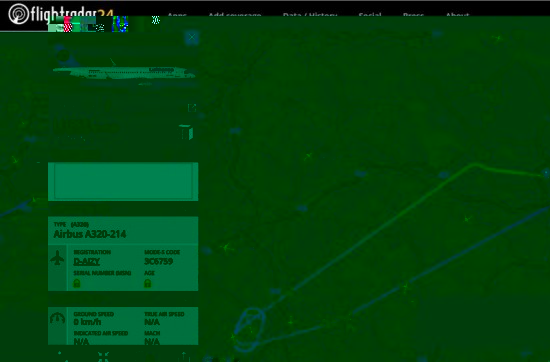
Task: Open the Social menu item
Action: 370,15
